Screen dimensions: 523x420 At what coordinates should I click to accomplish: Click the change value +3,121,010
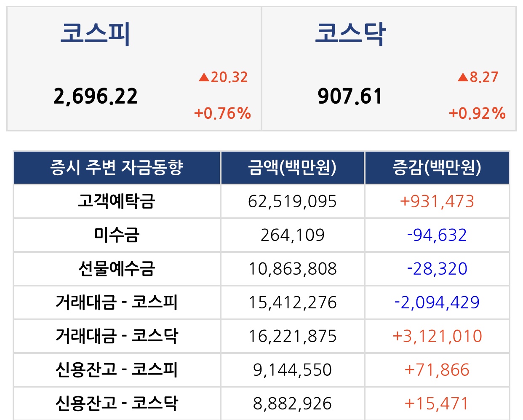[x=437, y=336]
